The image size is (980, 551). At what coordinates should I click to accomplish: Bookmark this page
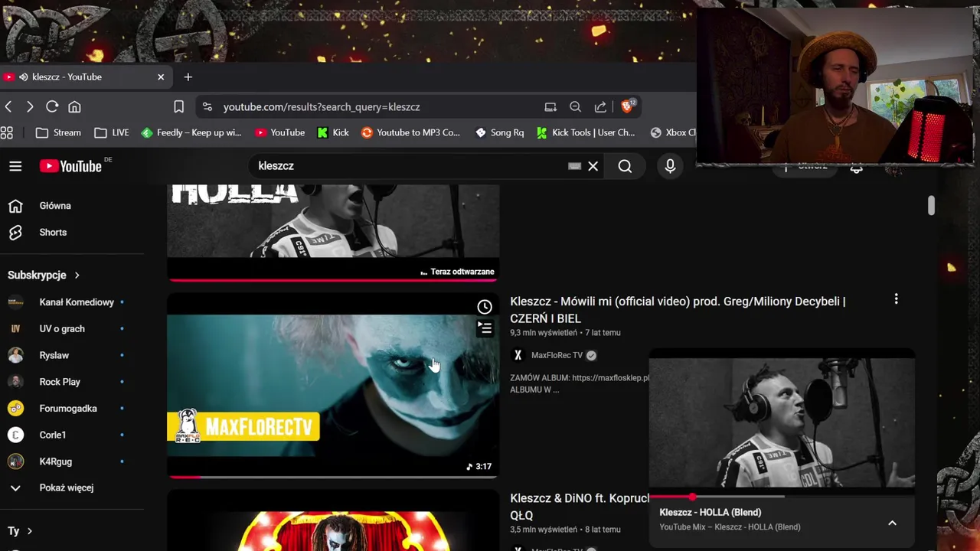point(178,106)
